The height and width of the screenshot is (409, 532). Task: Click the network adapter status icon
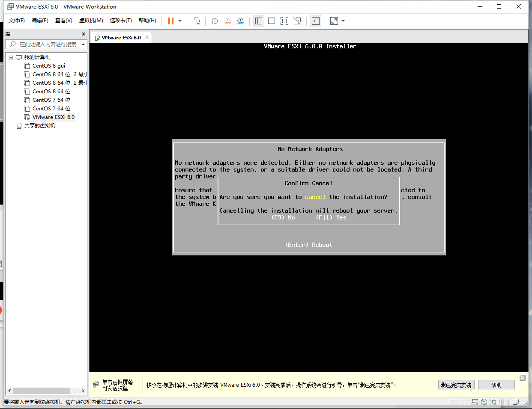[x=493, y=402]
